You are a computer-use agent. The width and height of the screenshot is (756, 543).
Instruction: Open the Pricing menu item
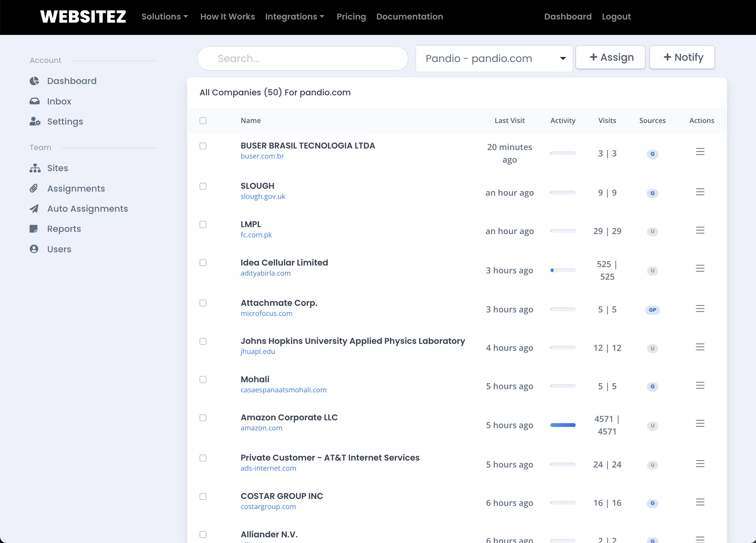351,17
